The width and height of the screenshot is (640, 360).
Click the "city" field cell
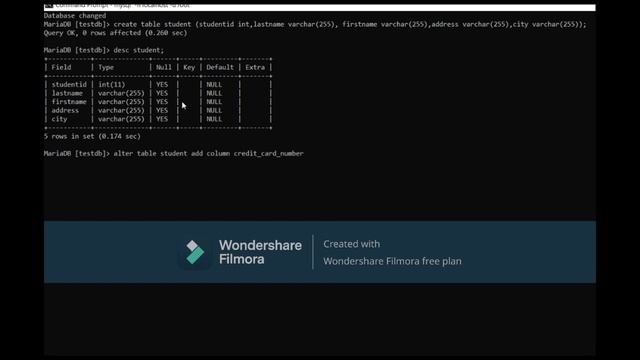pos(59,119)
